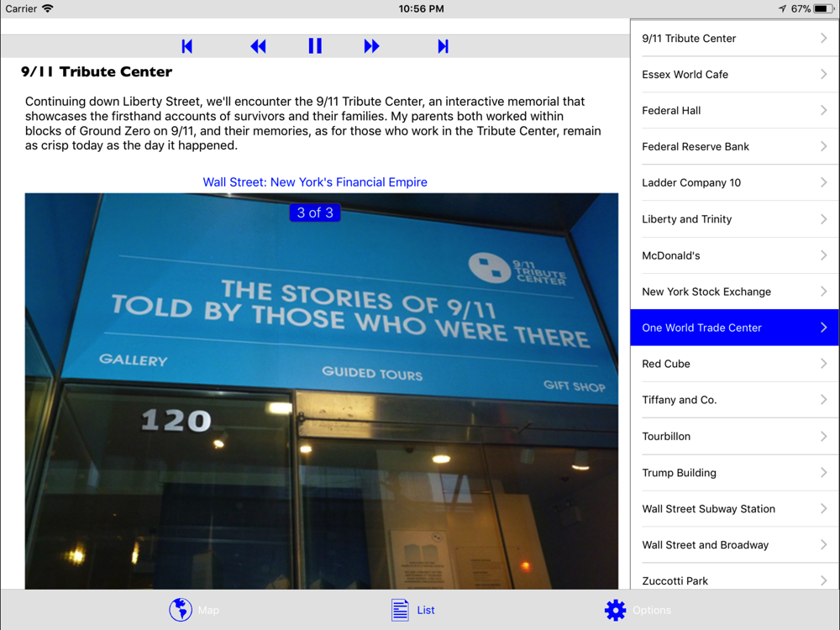Select Federal Hall in list
The image size is (840, 630).
735,110
